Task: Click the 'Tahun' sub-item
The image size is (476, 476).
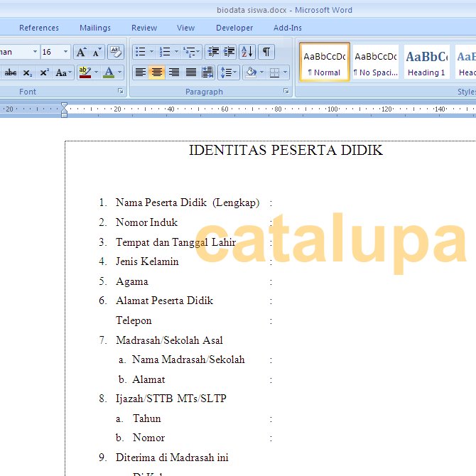Action: click(147, 418)
